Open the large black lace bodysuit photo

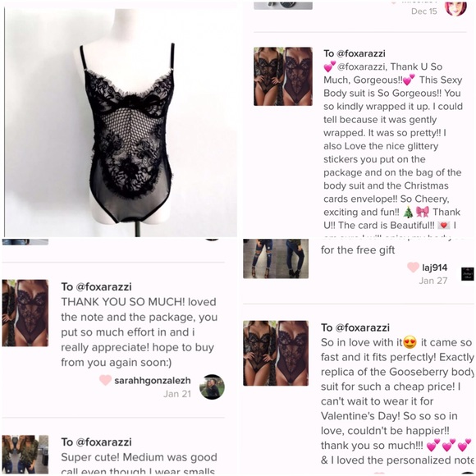(121, 123)
